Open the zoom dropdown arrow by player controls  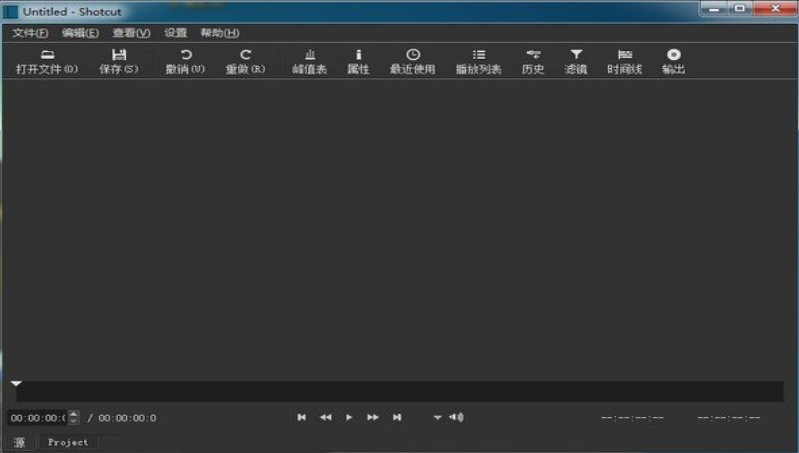pyautogui.click(x=437, y=417)
